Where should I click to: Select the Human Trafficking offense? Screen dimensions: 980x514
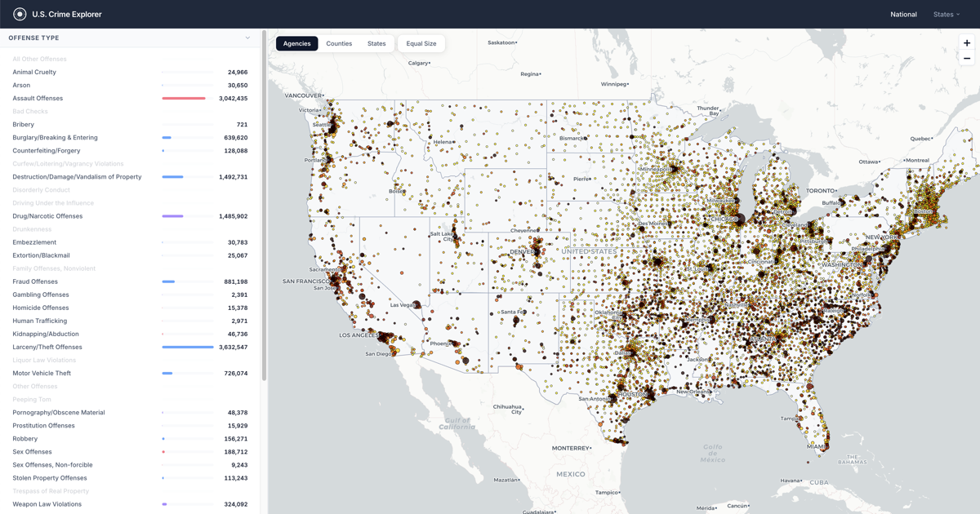click(x=130, y=321)
